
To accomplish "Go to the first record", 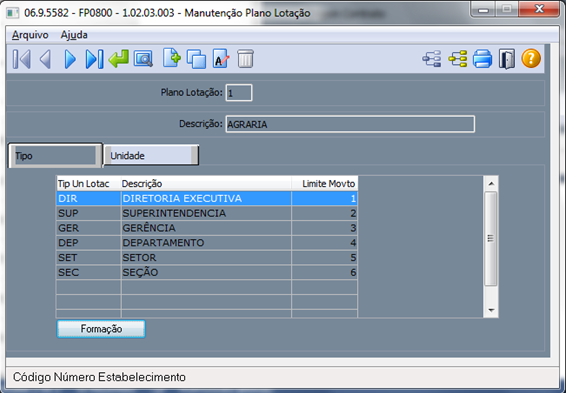I will [22, 59].
